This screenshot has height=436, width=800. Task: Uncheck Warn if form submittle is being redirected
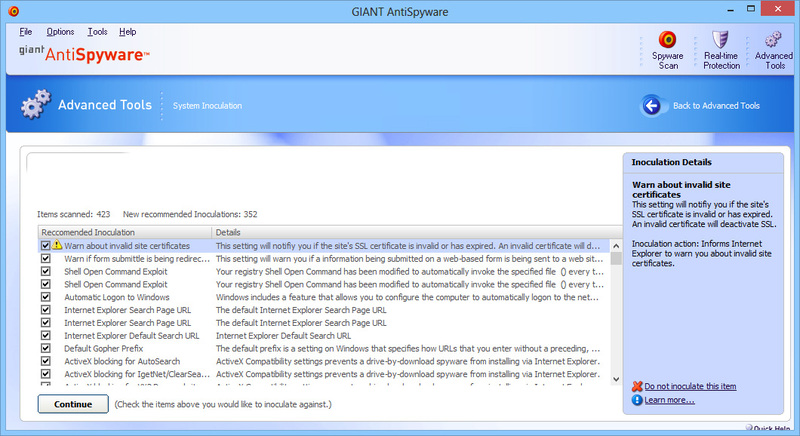click(45, 259)
